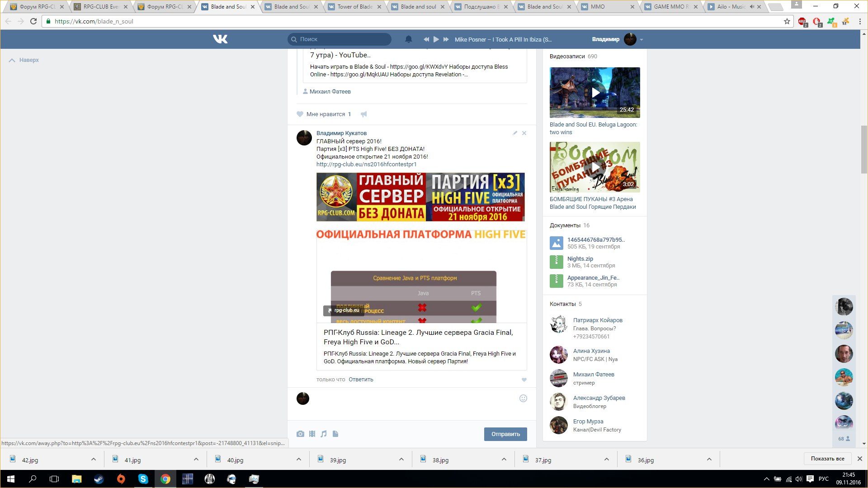Screen dimensions: 868x488
Task: Open emoji picker in comment field
Action: [523, 398]
